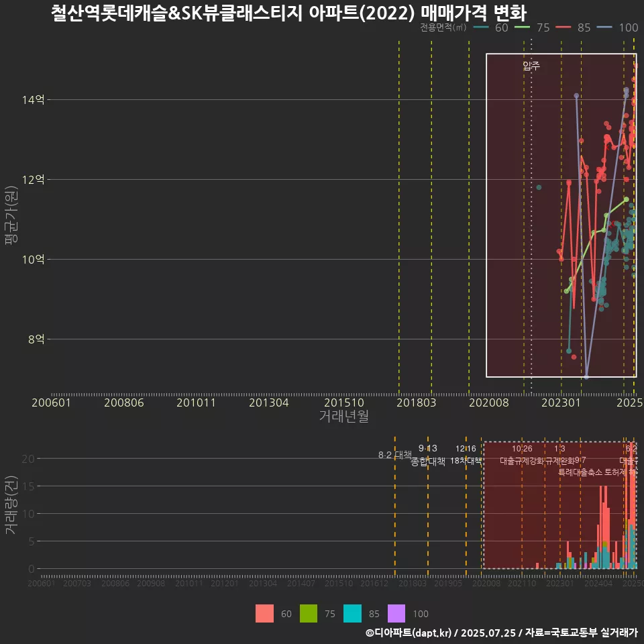Click the '14억' y-axis label
This screenshot has width=644, height=644.
click(34, 100)
